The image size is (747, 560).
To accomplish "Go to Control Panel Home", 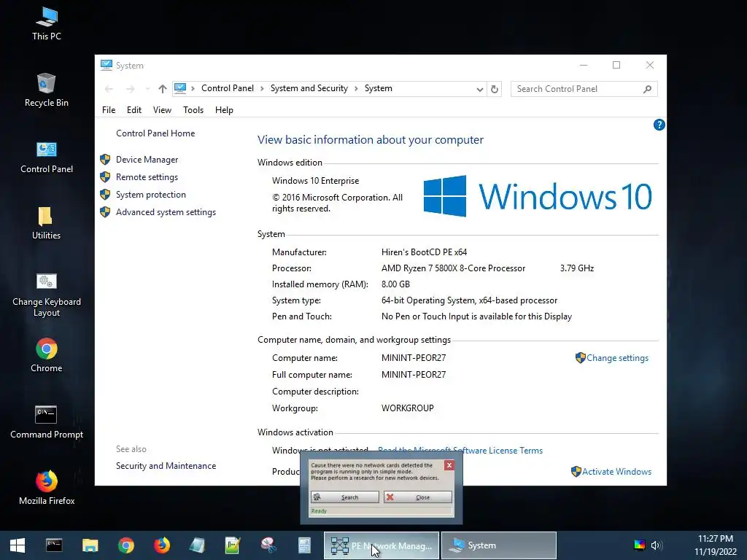I will pos(155,133).
